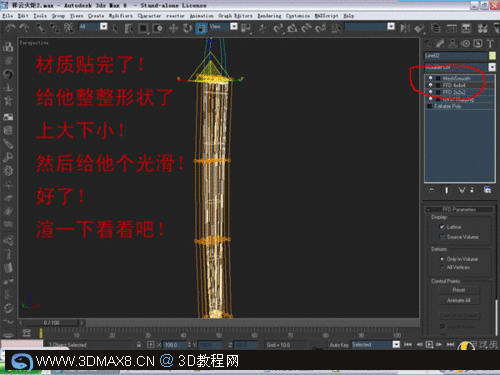The width and height of the screenshot is (500, 375).
Task: Click the Redo arrow in main toolbar
Action: coord(24,28)
